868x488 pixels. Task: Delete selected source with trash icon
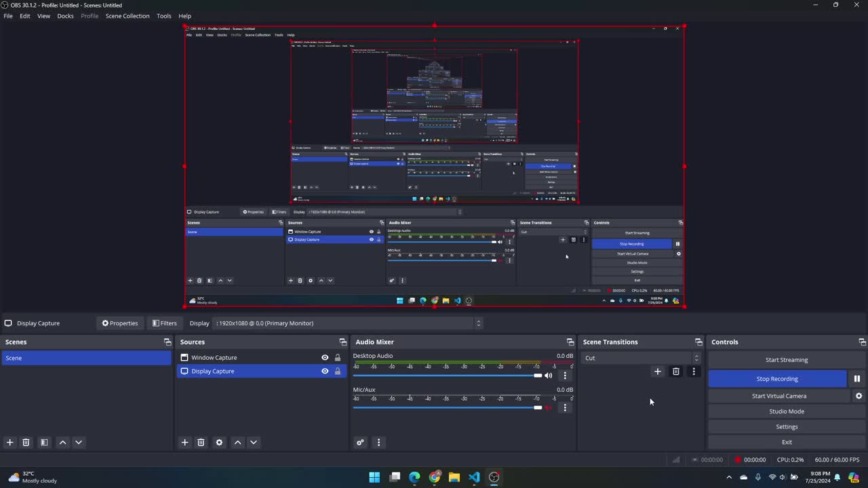(x=201, y=443)
